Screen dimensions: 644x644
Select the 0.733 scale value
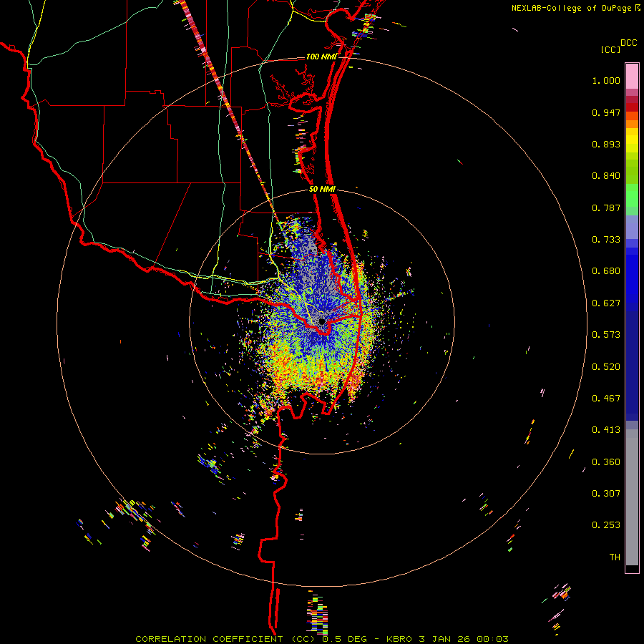(x=606, y=240)
